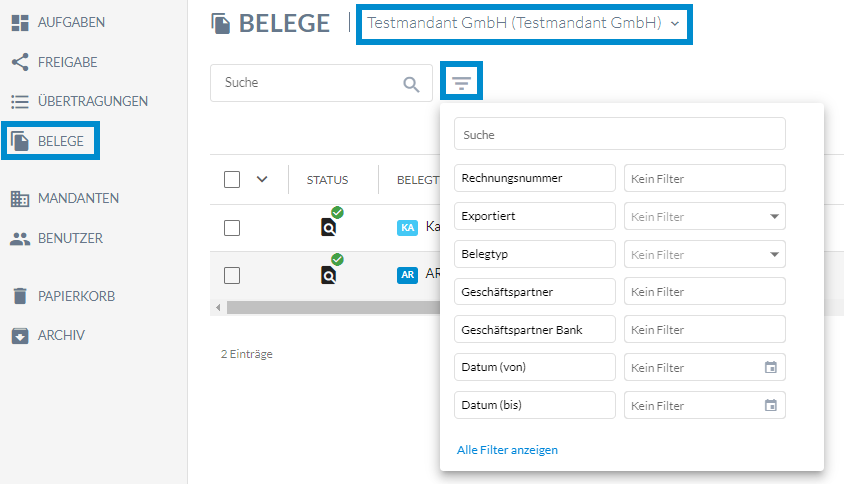The width and height of the screenshot is (844, 484).
Task: Open calendar picker for Datum (von)
Action: click(771, 367)
